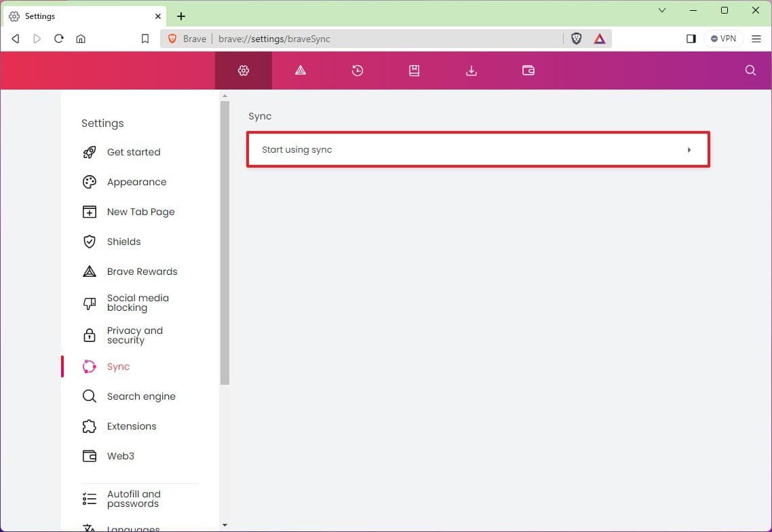Click the Brave Shields icon in the address bar
The height and width of the screenshot is (532, 772).
click(x=576, y=39)
